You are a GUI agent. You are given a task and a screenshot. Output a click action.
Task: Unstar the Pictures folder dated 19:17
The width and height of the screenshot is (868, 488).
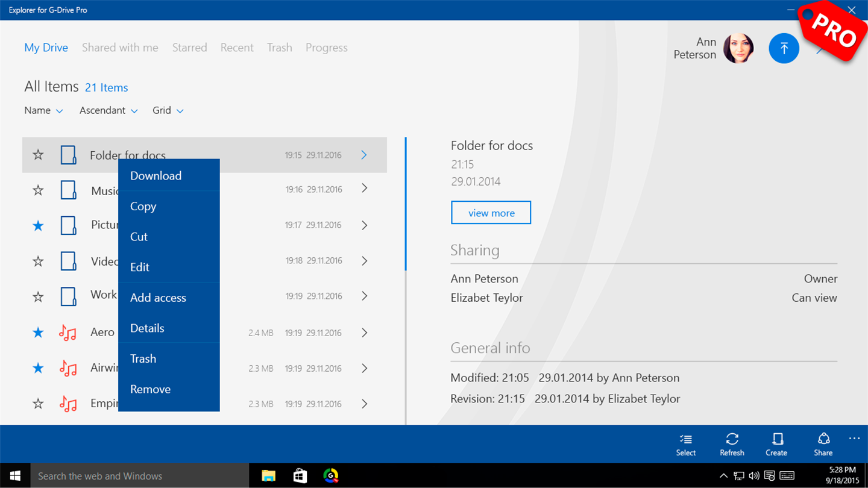(x=38, y=225)
